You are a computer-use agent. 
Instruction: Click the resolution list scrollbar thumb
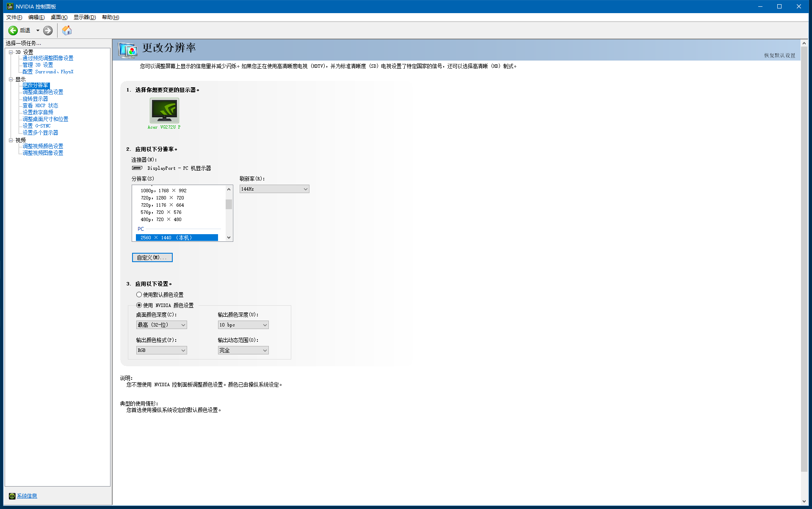(x=229, y=205)
